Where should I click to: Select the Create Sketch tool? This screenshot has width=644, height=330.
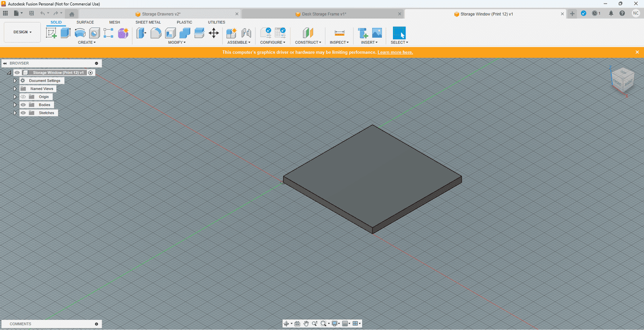pyautogui.click(x=51, y=33)
